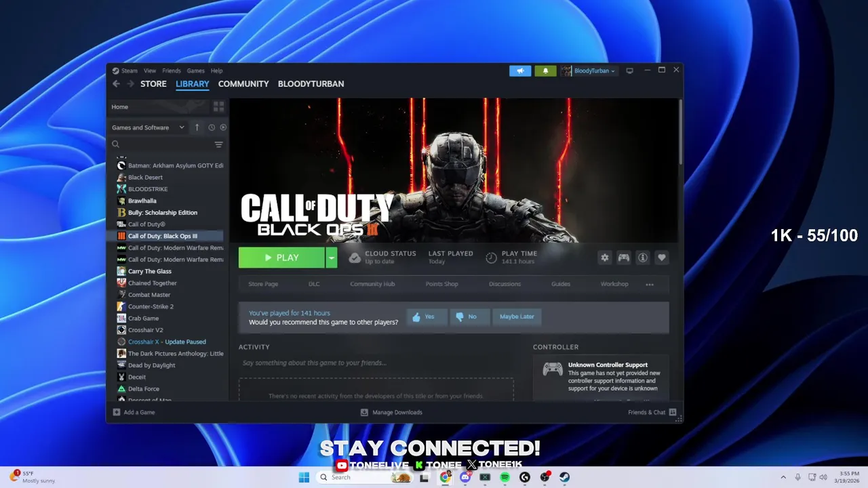This screenshot has height=488, width=868.
Task: Open controller layout icon beside settings gear
Action: (623, 258)
